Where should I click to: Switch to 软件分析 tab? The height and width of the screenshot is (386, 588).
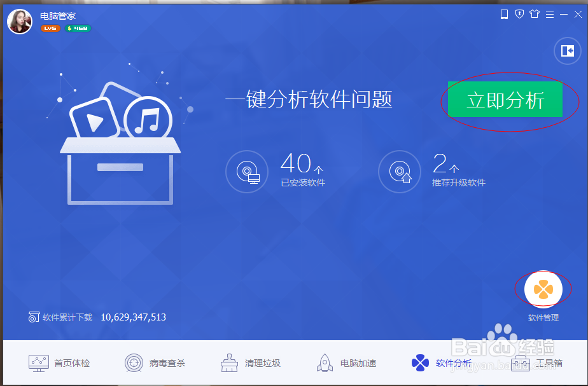coord(442,363)
